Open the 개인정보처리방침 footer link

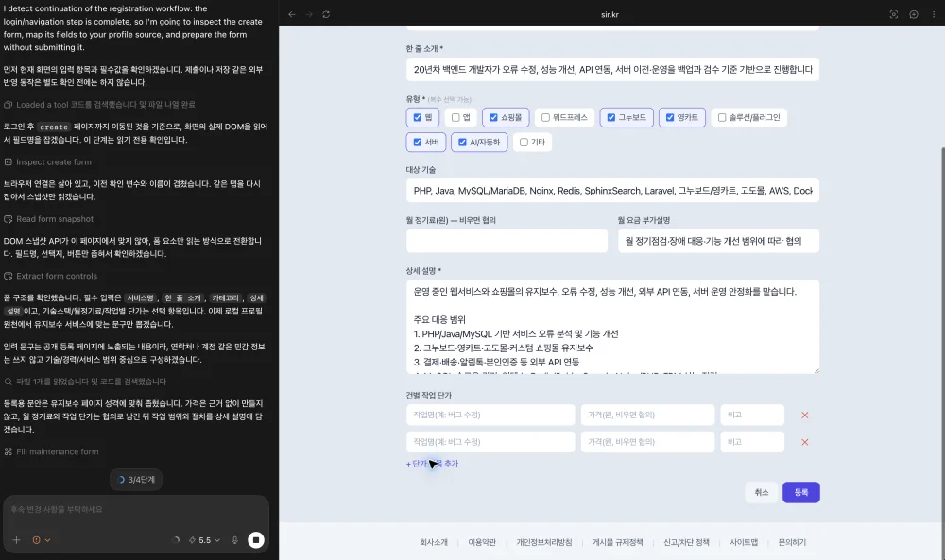pos(543,543)
